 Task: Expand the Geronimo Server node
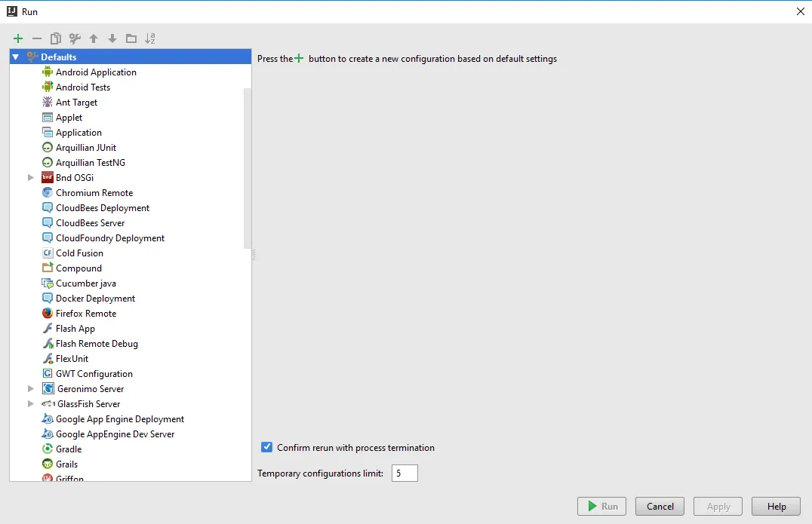(30, 388)
